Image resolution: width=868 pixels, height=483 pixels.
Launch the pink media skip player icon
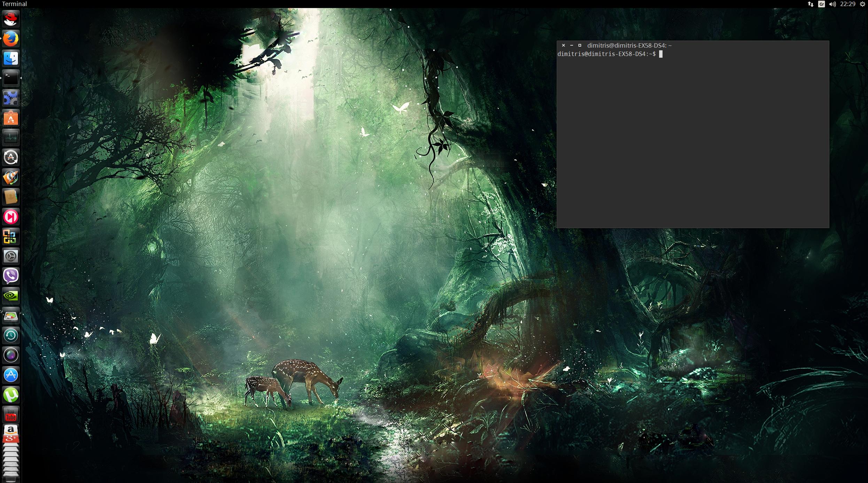[x=11, y=217]
